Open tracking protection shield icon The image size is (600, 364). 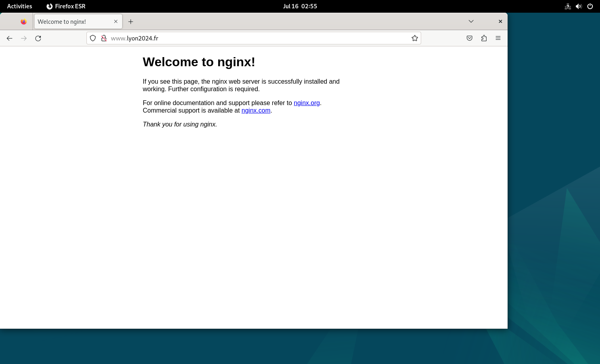[93, 38]
